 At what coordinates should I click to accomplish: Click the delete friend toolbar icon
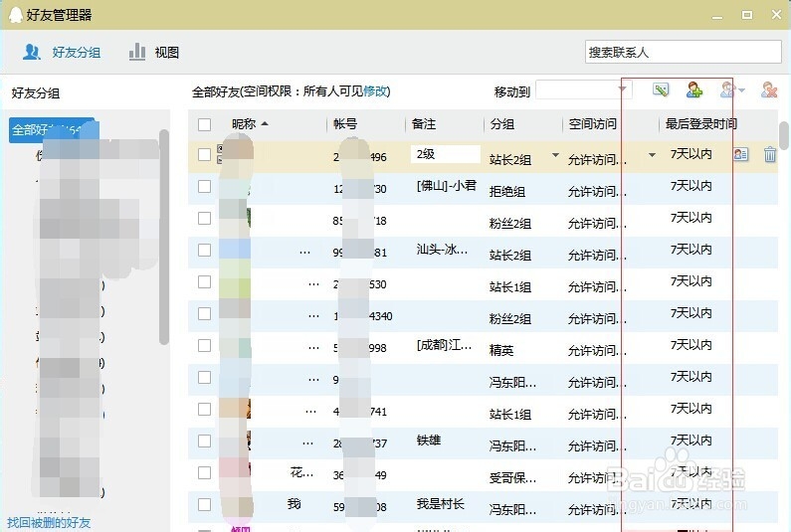pos(769,89)
